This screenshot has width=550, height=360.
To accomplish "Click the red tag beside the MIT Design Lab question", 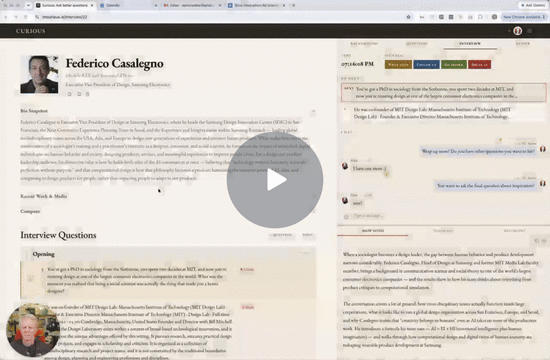I will 247,307.
